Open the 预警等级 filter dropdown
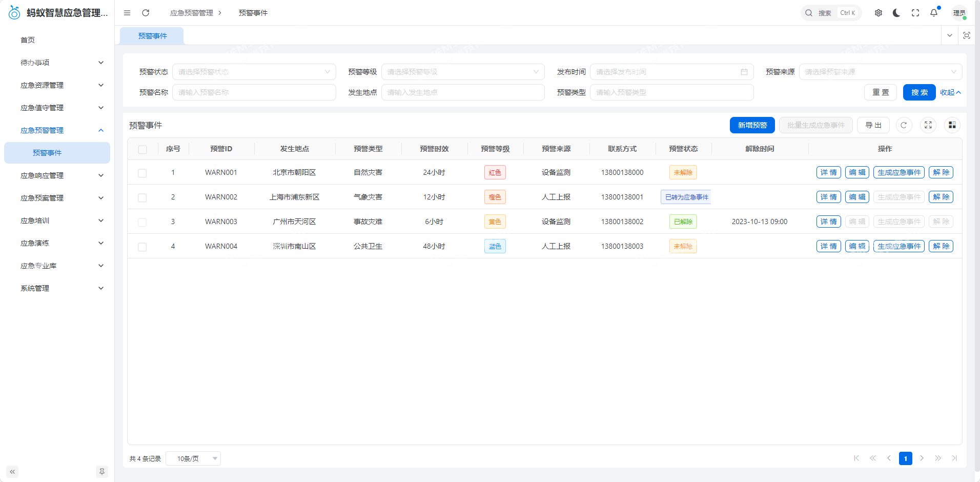The image size is (980, 482). point(462,72)
